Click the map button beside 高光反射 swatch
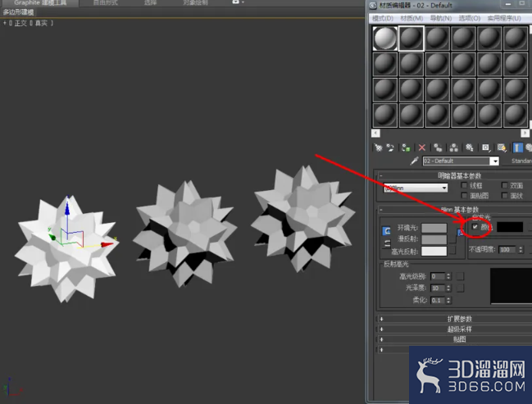Screen dimensions: 532x404 click(452, 251)
